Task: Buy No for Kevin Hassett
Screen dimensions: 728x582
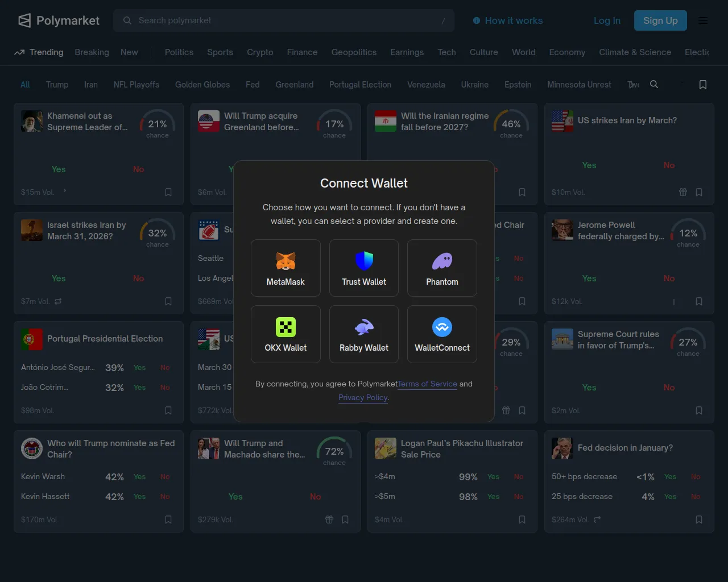Action: pyautogui.click(x=165, y=497)
